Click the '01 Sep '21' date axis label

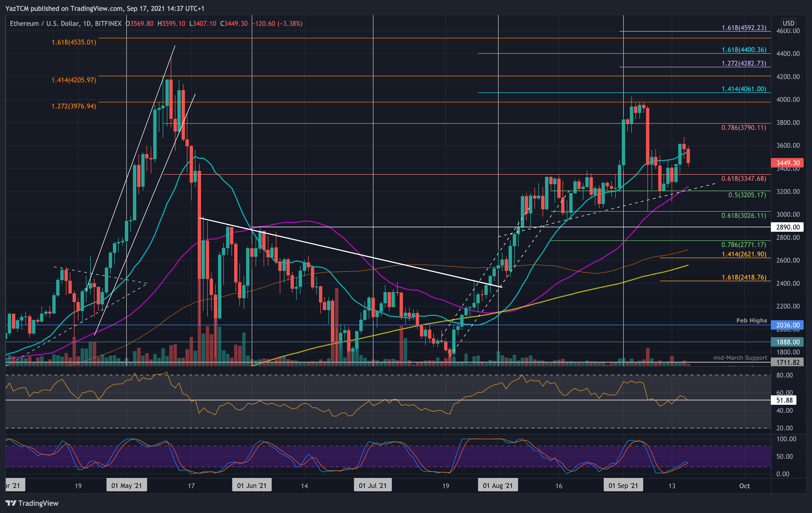tap(623, 486)
